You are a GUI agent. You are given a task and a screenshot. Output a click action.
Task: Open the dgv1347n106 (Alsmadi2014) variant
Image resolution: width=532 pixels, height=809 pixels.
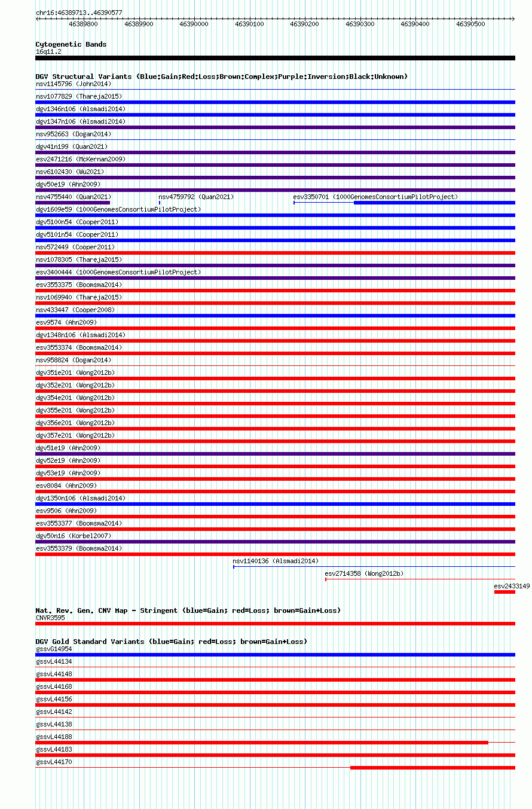81,121
